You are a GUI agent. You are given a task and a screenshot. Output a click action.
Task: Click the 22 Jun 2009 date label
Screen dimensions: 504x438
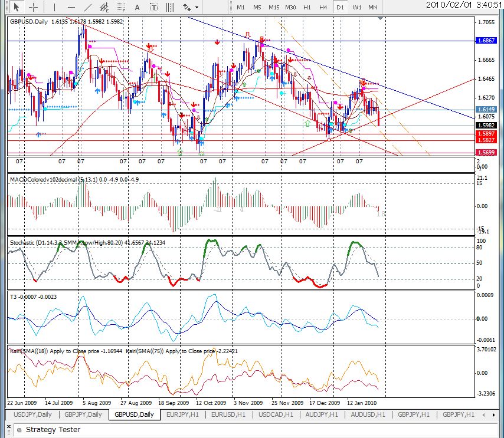click(x=22, y=403)
